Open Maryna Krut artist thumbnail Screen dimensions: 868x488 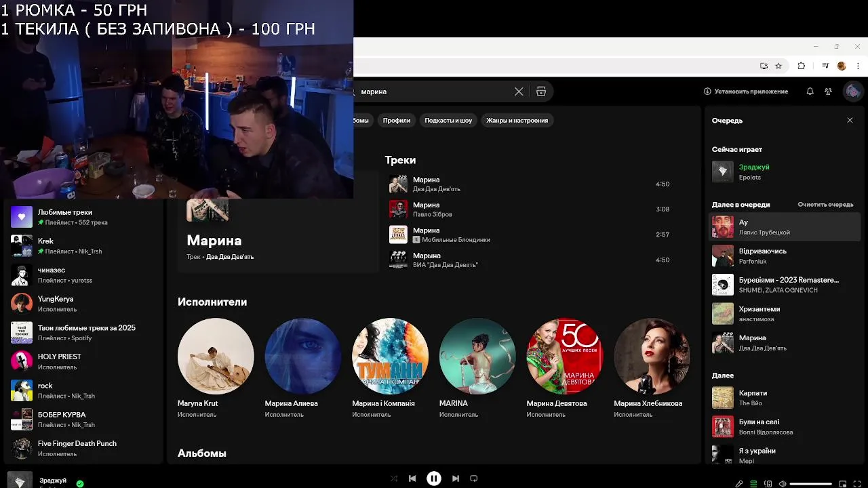[216, 357]
